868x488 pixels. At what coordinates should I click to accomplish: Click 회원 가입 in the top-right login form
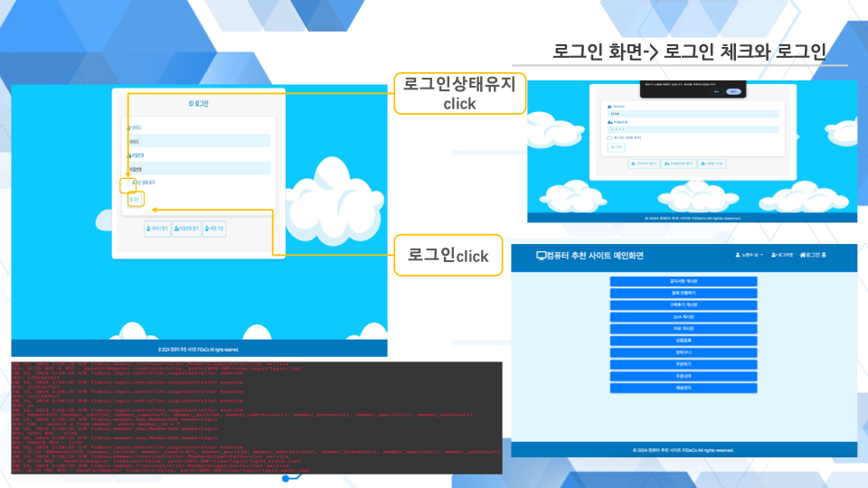712,164
